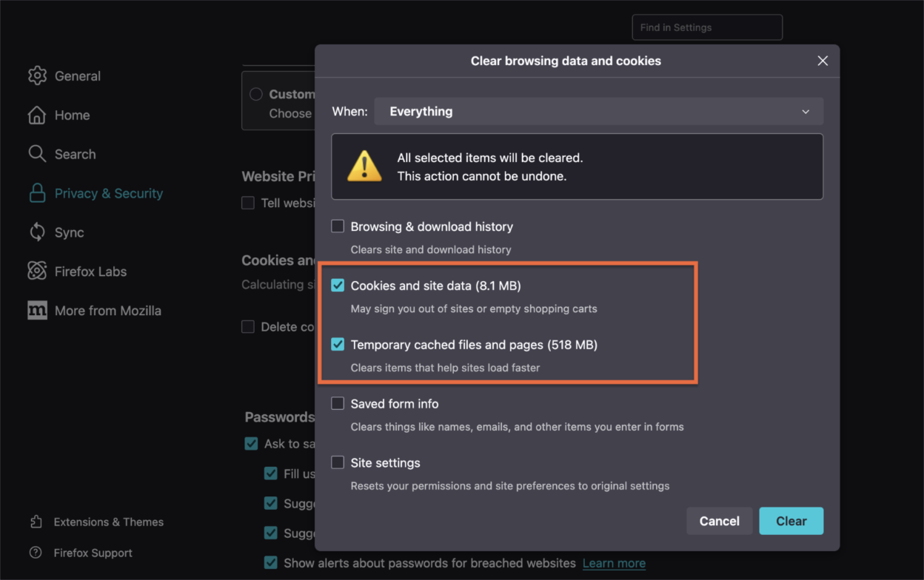Viewport: 924px width, 580px height.
Task: Click the General gear icon
Action: click(37, 75)
